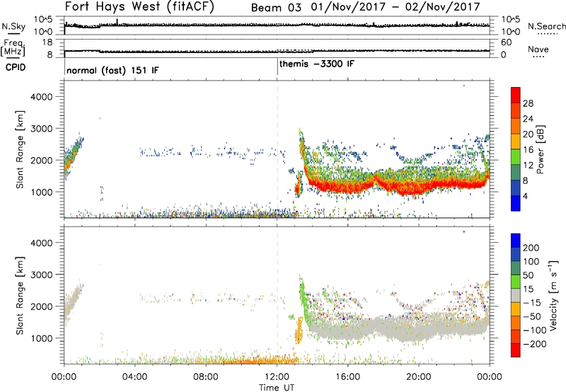566x392 pixels.
Task: Click the gray velocity scatter band near 16:00
Action: 347,329
